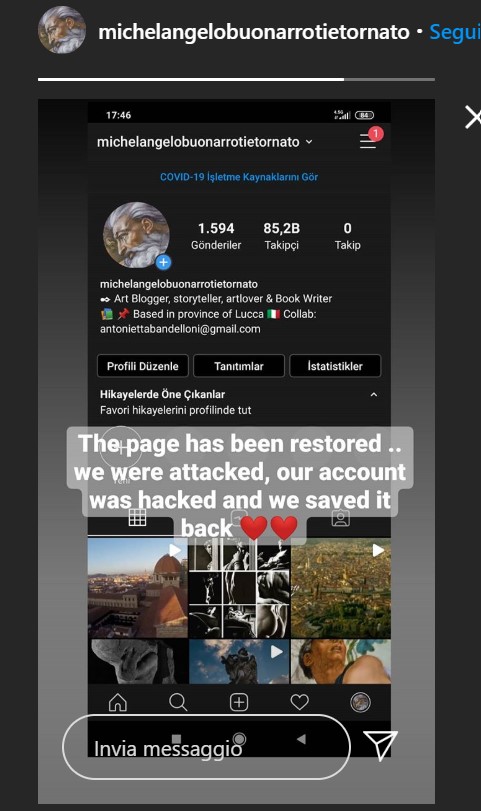Tap the search magnifier icon
This screenshot has width=481, height=811.
(x=178, y=702)
